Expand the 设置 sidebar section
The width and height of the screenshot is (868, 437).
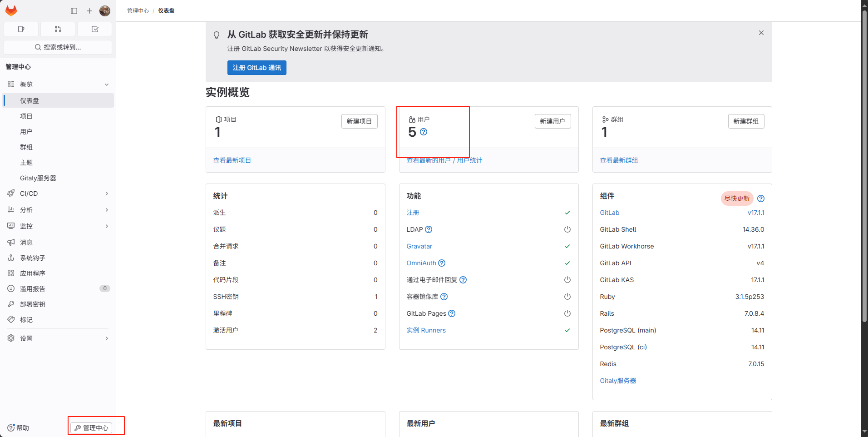click(x=58, y=338)
